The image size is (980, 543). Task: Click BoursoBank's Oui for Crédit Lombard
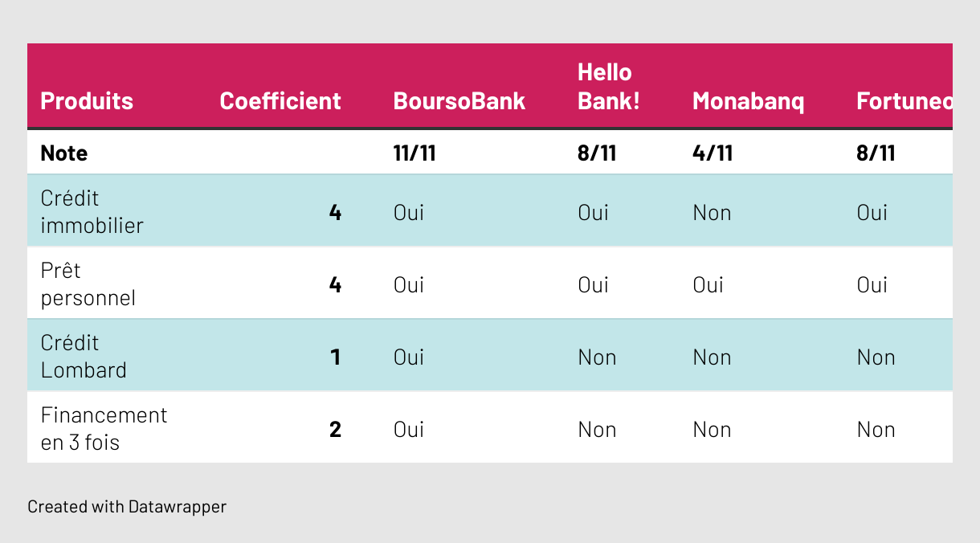point(409,357)
